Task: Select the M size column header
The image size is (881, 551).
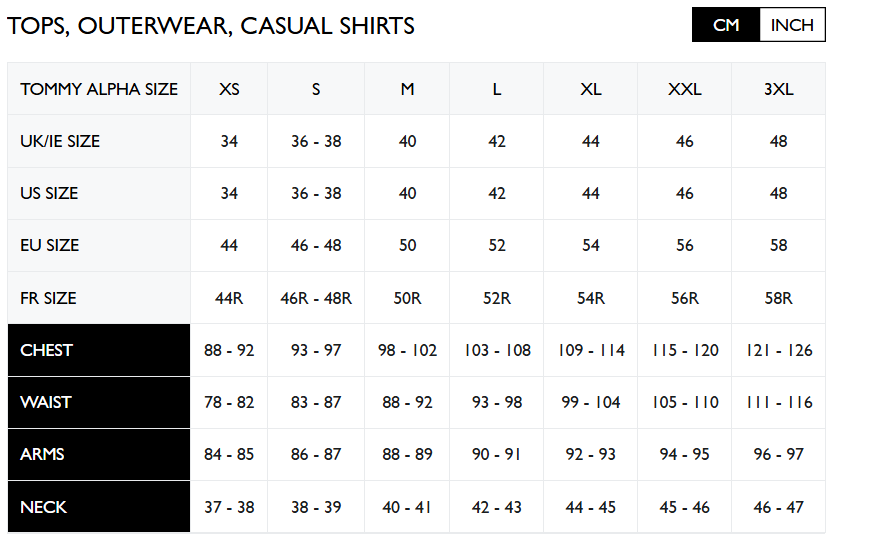Action: pos(407,89)
